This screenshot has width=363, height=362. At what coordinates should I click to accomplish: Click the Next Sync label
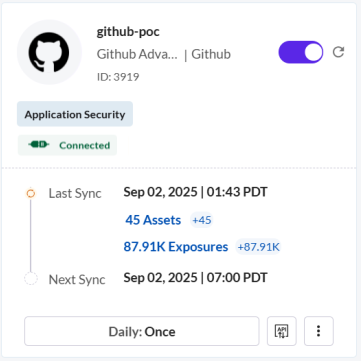click(77, 279)
